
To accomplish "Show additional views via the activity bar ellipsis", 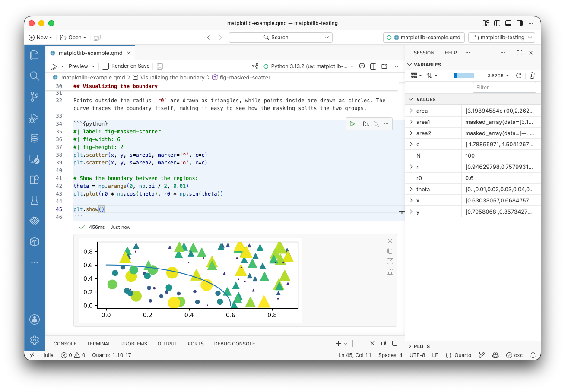I will click(35, 262).
